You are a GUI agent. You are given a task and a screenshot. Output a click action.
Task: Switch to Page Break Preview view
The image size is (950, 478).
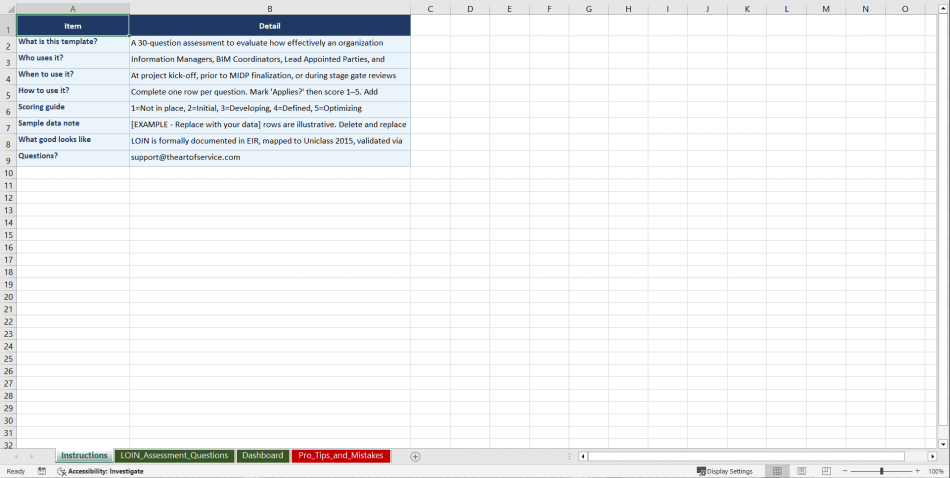[826, 471]
